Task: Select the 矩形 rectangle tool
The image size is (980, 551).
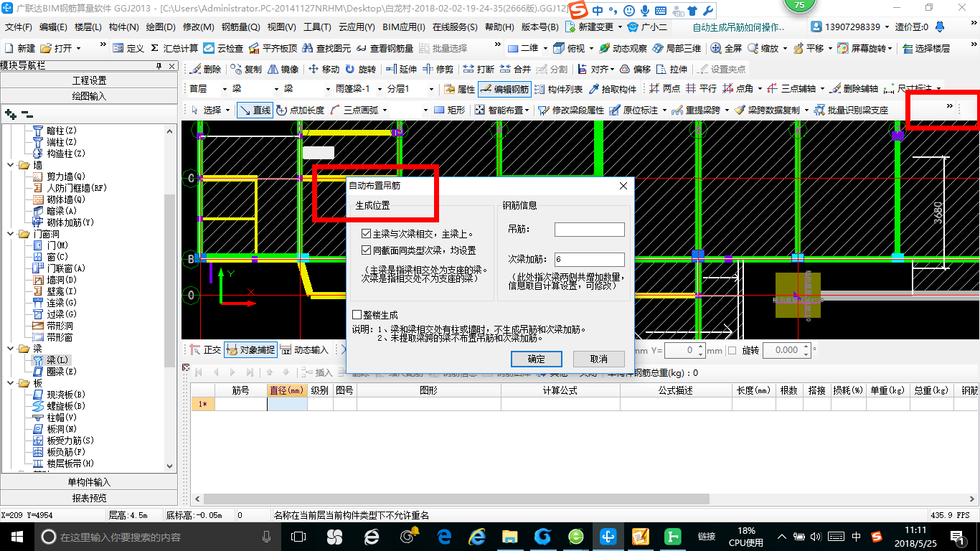Action: pyautogui.click(x=449, y=110)
